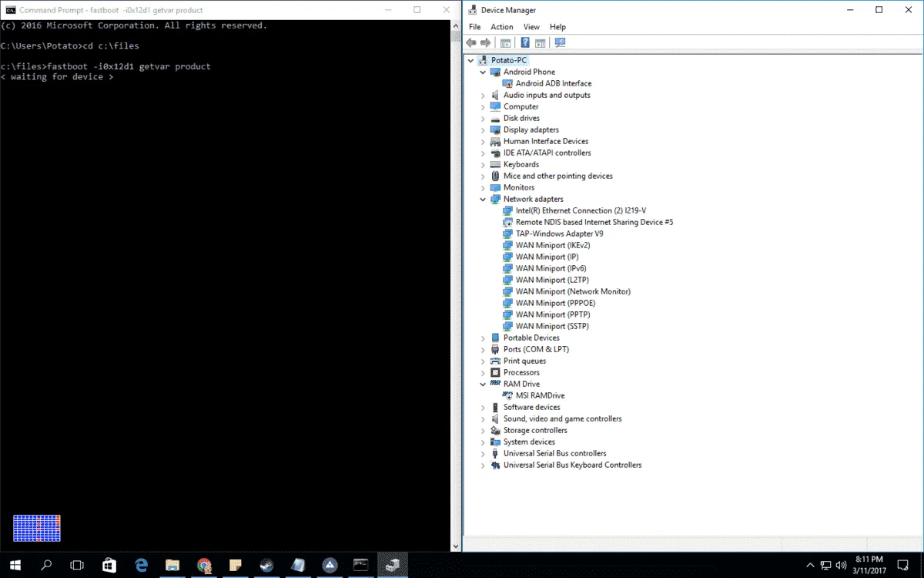Click the Back arrow in Device Manager toolbar
The width and height of the screenshot is (924, 578).
471,43
